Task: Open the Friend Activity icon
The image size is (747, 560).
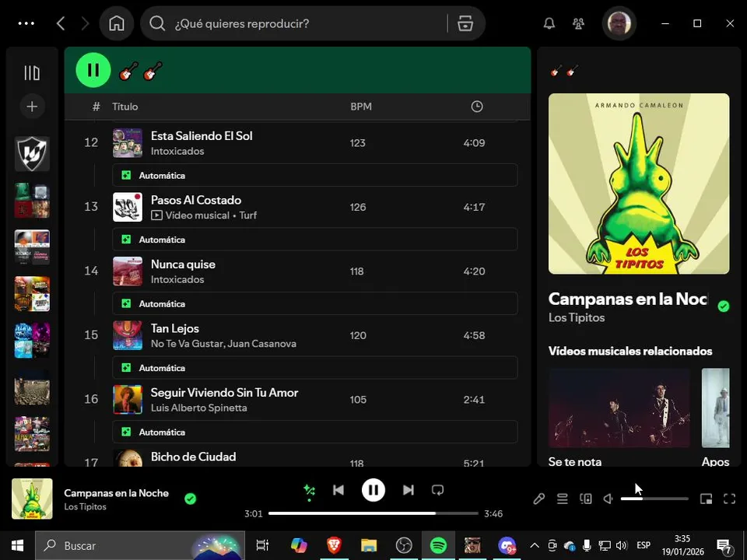Action: click(x=578, y=23)
